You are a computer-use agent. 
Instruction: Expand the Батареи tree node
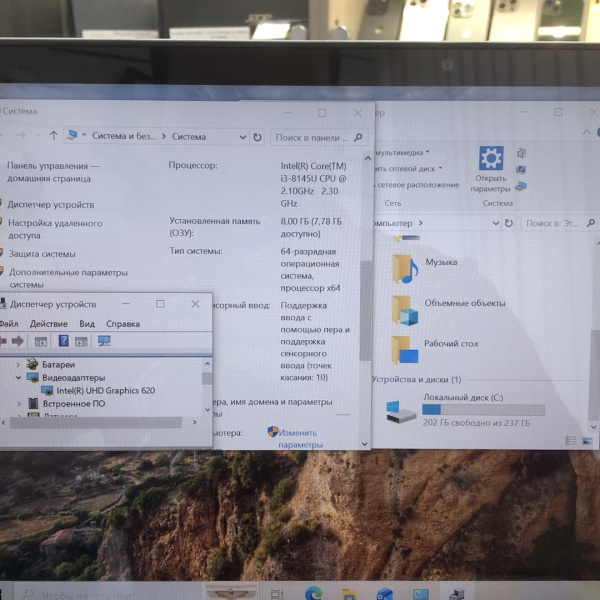(x=18, y=365)
